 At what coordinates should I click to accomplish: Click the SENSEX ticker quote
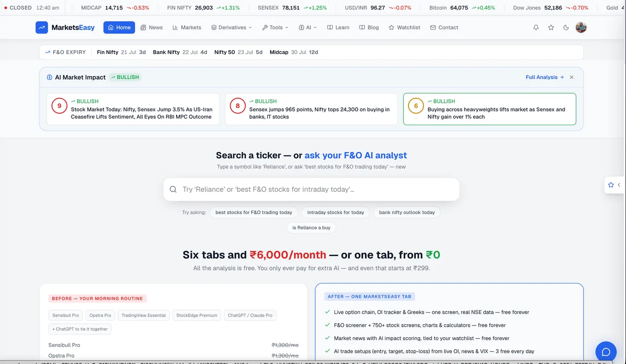[292, 8]
